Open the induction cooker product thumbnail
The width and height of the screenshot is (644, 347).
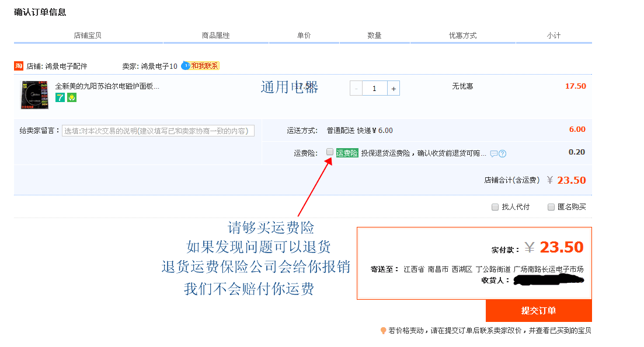click(34, 94)
